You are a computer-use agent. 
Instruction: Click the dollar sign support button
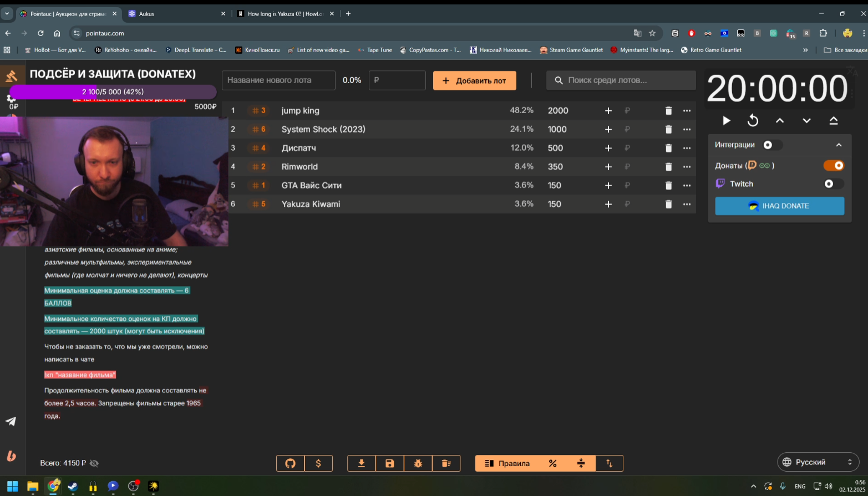(x=318, y=463)
